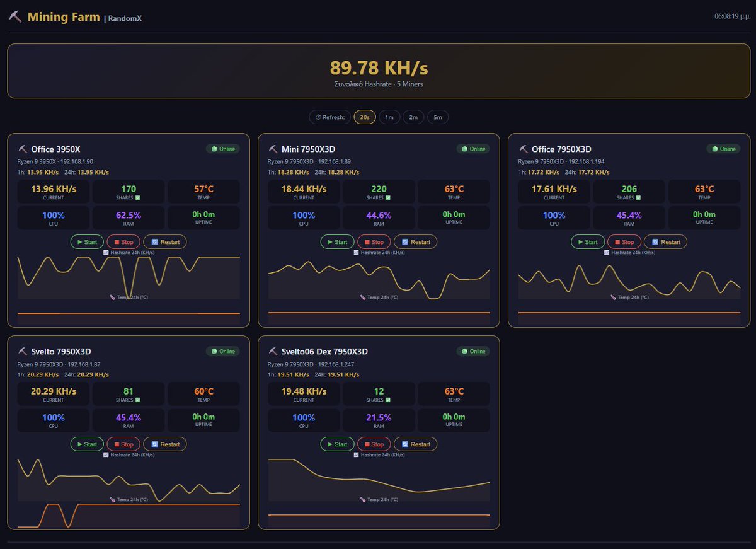Restart the Mini 7950X3D miner
The image size is (756, 549).
(416, 241)
